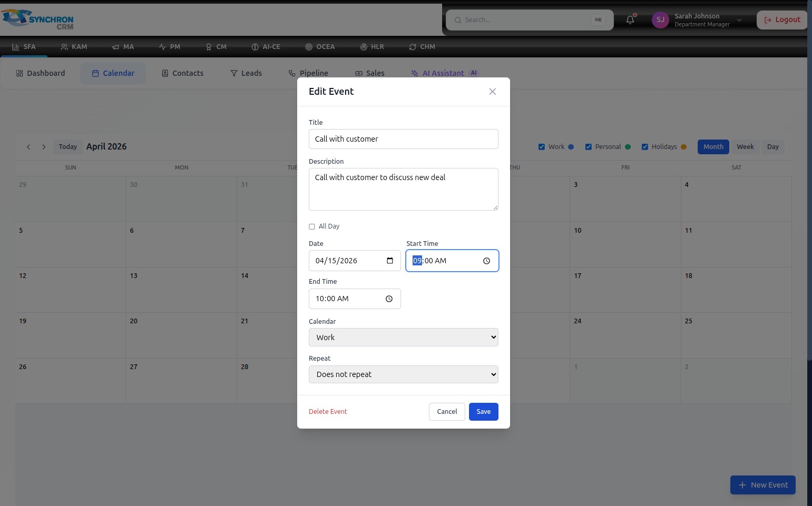Edit the event Title field

click(403, 139)
